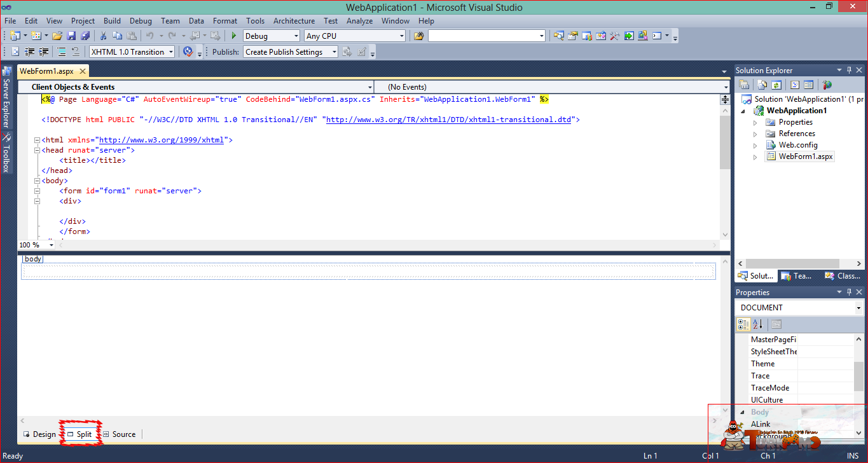Open the Toolbox via hammer-and-wrench icon
868x463 pixels.
pyautogui.click(x=615, y=36)
